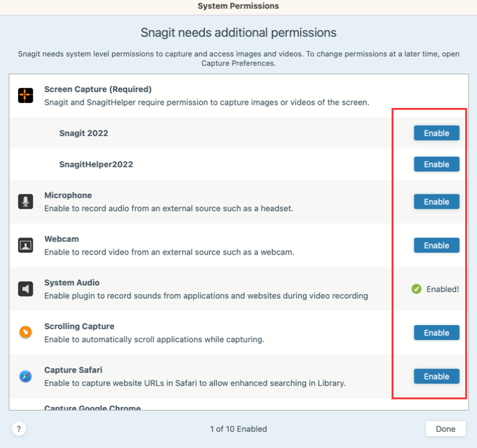
Task: Click the Capture Google Chrome row
Action: coord(92,407)
